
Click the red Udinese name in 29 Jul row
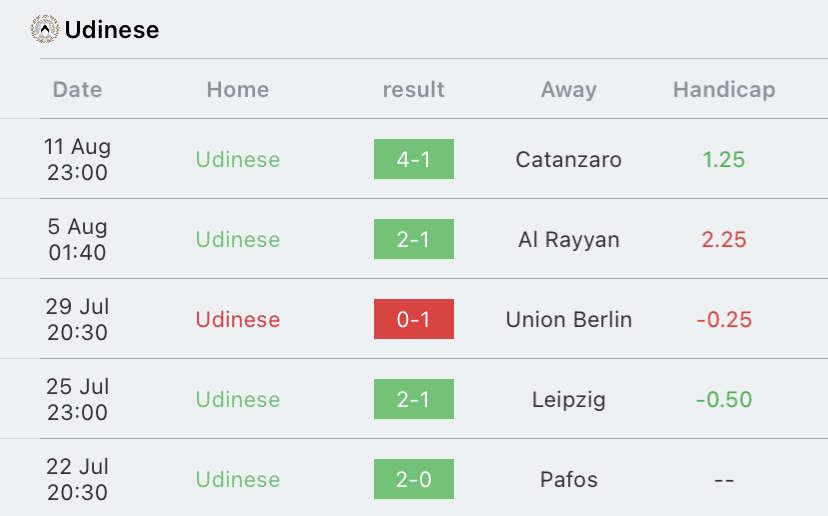coord(238,320)
